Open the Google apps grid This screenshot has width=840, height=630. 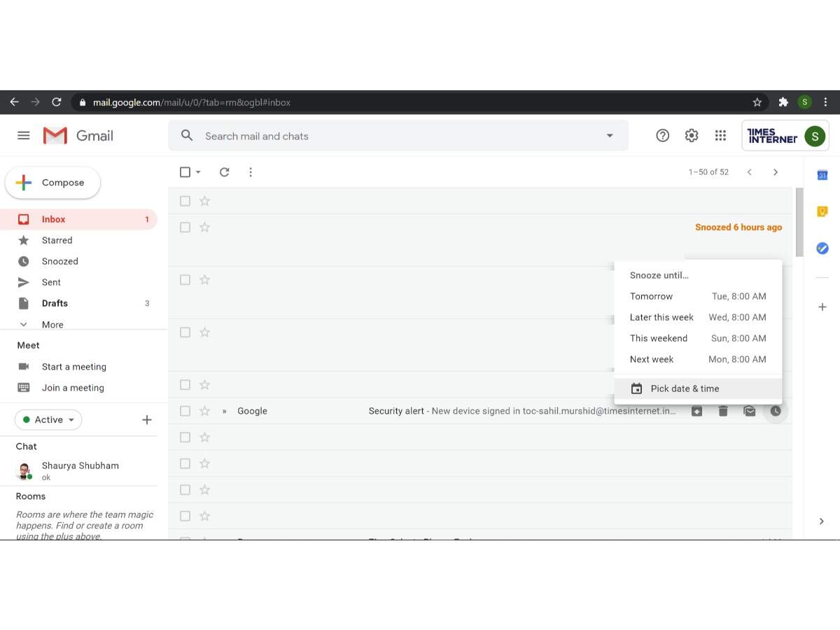click(x=720, y=136)
